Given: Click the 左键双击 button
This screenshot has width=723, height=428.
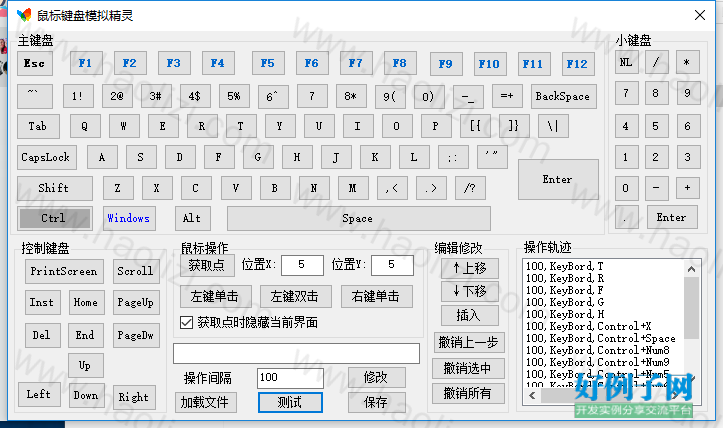Looking at the screenshot, I should click(x=296, y=297).
